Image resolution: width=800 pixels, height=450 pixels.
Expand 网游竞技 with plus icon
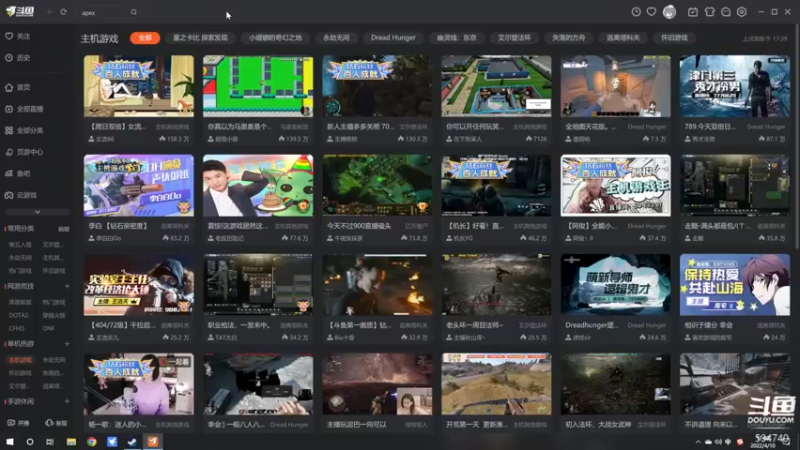pos(67,286)
